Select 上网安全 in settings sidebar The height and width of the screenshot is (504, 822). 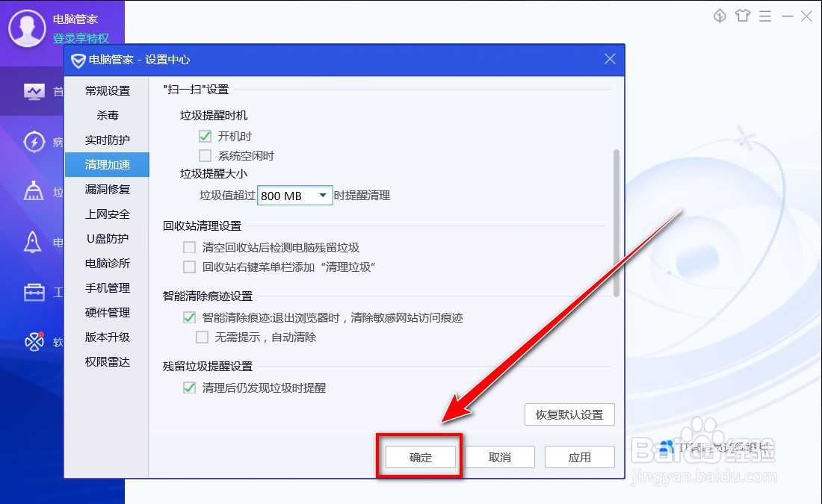pos(108,214)
